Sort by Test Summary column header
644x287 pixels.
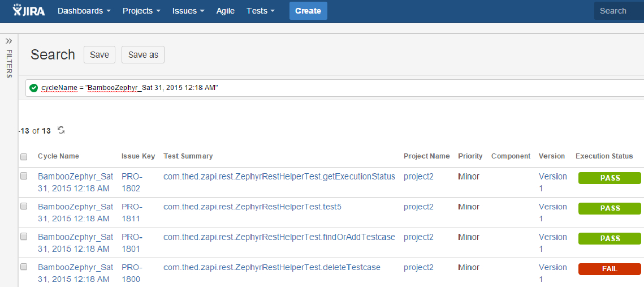[188, 156]
